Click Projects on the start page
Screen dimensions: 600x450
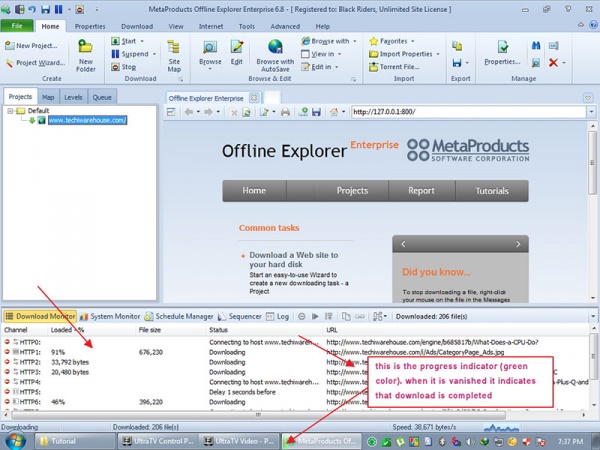(x=352, y=191)
